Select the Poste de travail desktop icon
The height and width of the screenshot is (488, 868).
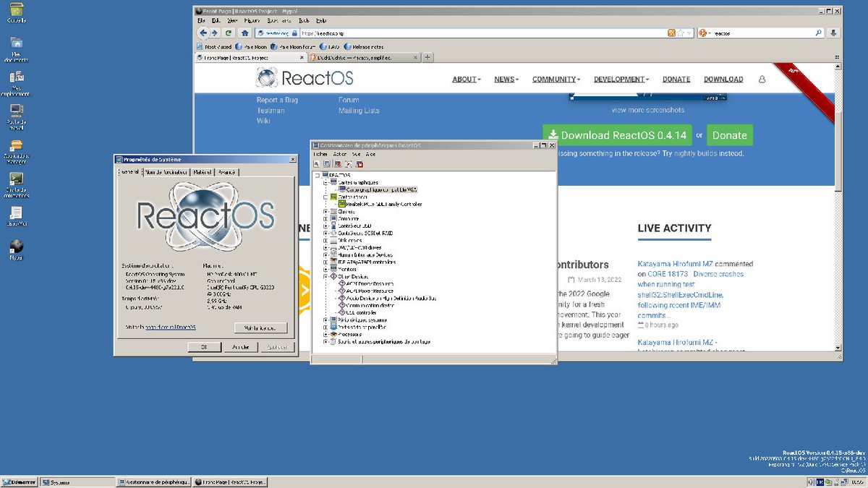(16, 118)
